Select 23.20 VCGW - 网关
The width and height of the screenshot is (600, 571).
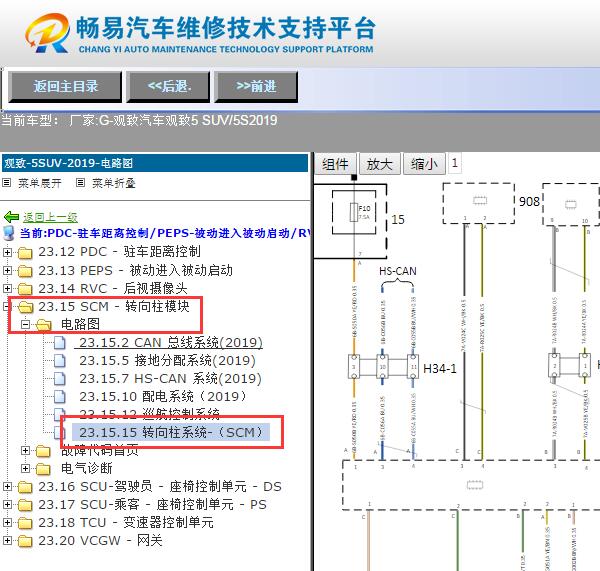tap(100, 540)
